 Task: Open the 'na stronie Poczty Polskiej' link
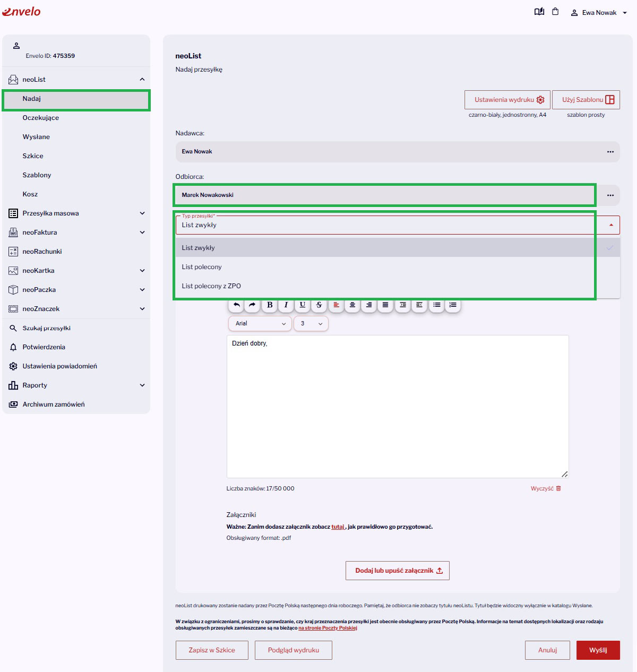coord(328,628)
